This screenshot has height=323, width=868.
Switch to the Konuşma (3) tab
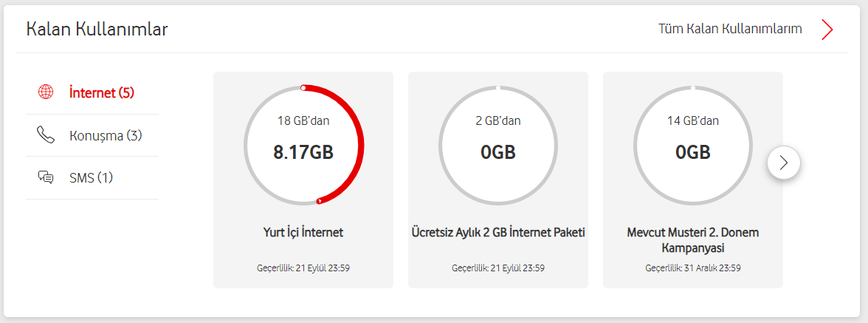pyautogui.click(x=105, y=135)
